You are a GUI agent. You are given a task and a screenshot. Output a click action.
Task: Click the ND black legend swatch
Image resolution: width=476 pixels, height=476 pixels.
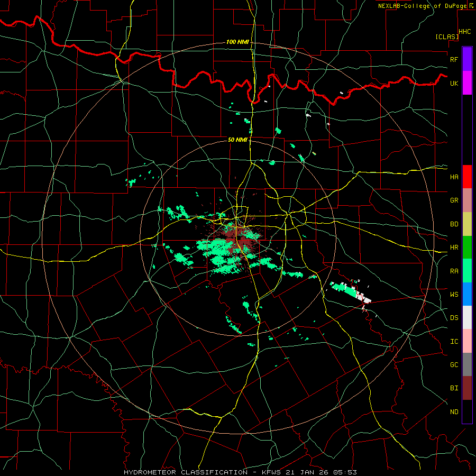coord(467,411)
